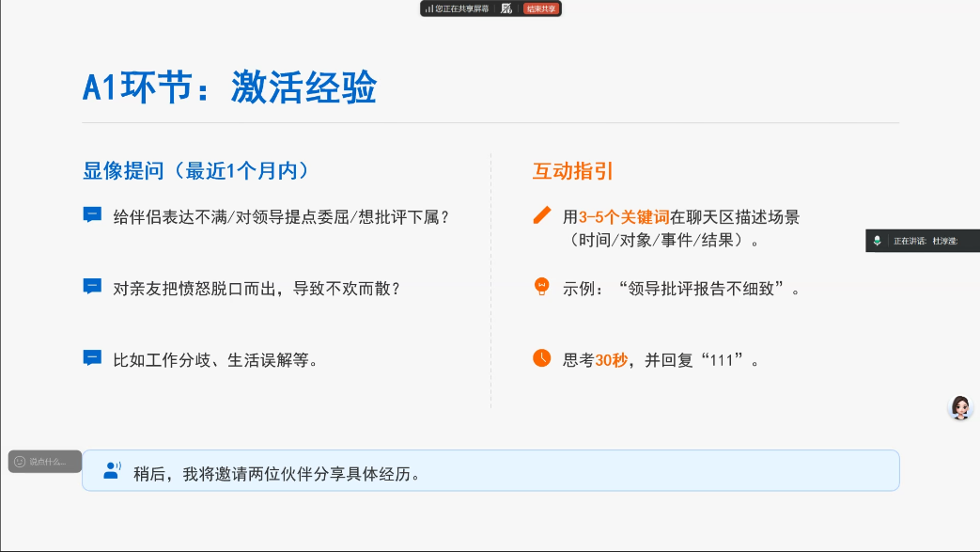The width and height of the screenshot is (980, 552).
Task: Click chat bubble icon beside 比如工作分歧
Action: 92,358
